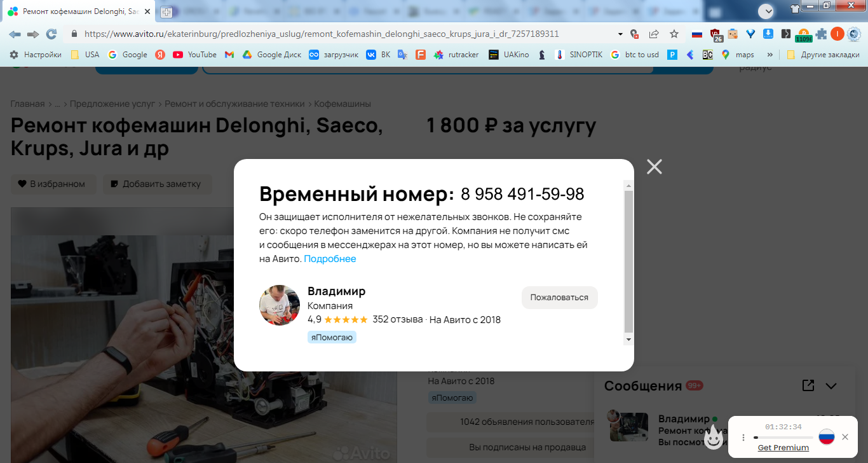Open the YouTube bookmark
Viewport: 868px width, 463px height.
coord(194,55)
